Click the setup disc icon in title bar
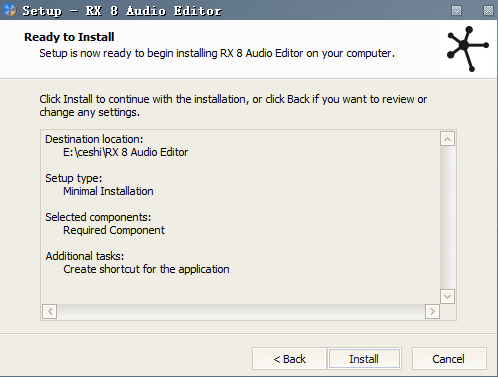This screenshot has width=498, height=377. 10,10
